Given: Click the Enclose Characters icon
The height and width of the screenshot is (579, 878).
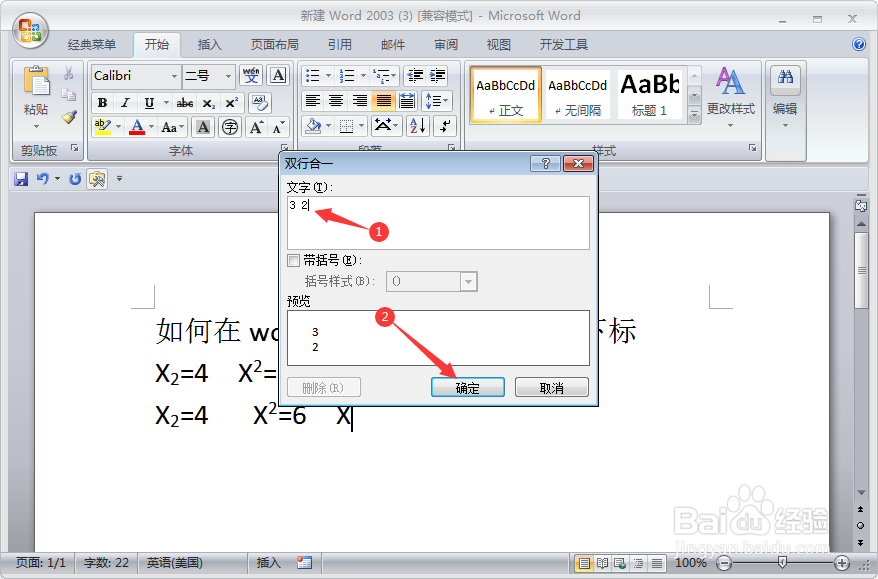Looking at the screenshot, I should pos(230,127).
